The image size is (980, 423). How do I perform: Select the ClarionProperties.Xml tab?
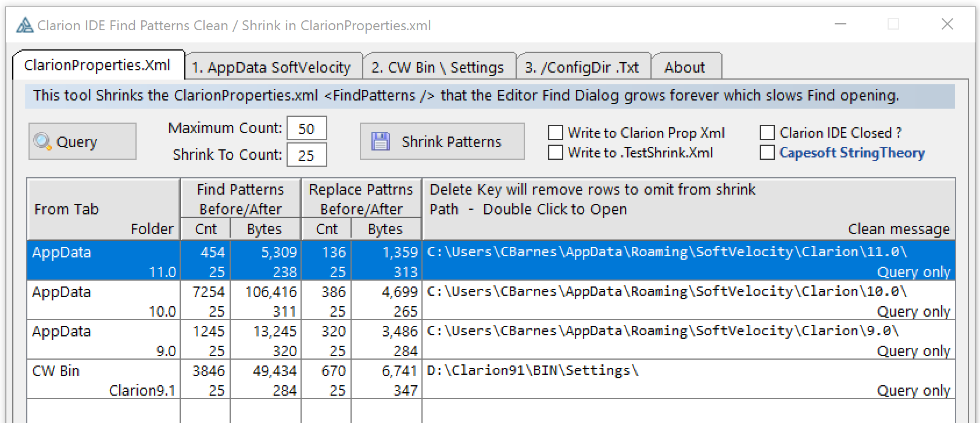click(98, 65)
